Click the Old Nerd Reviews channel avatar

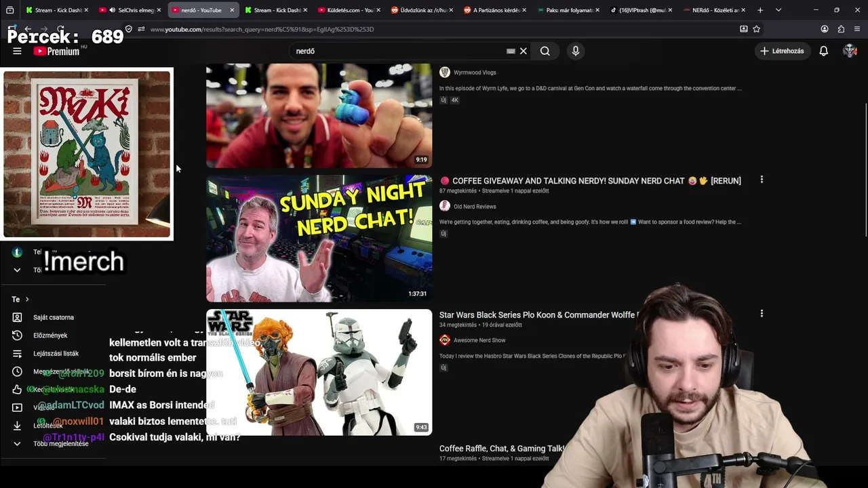(x=445, y=206)
